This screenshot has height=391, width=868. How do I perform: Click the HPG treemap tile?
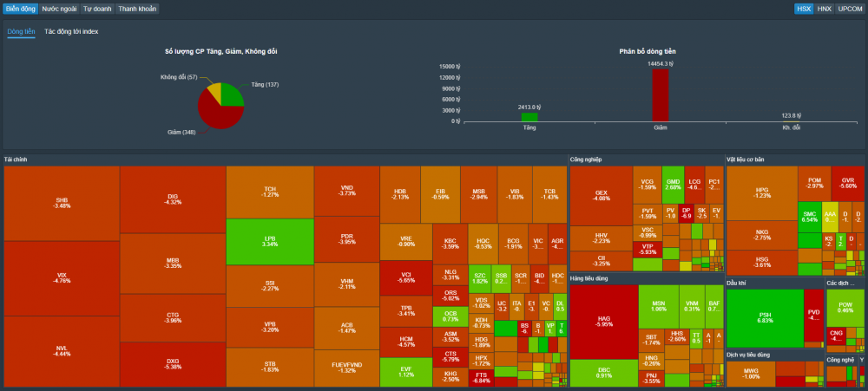[762, 192]
